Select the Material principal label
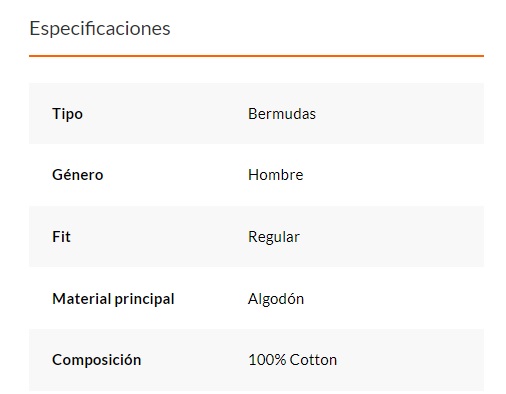 pos(113,299)
